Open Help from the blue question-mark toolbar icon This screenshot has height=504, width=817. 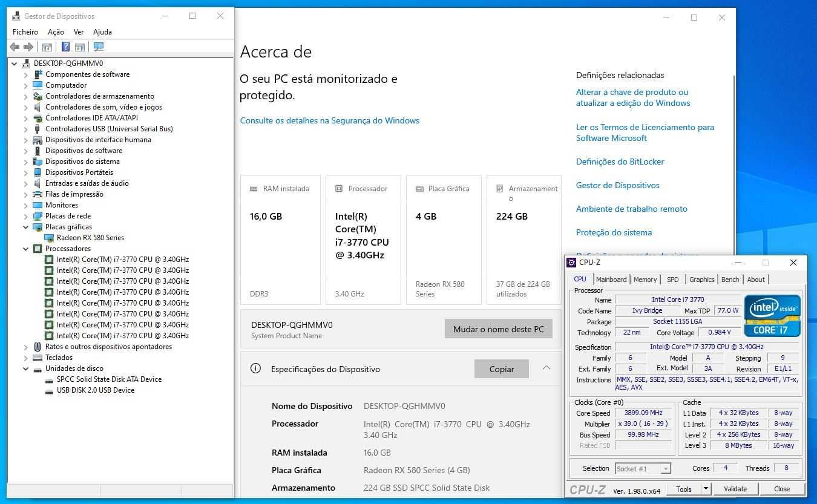click(65, 47)
